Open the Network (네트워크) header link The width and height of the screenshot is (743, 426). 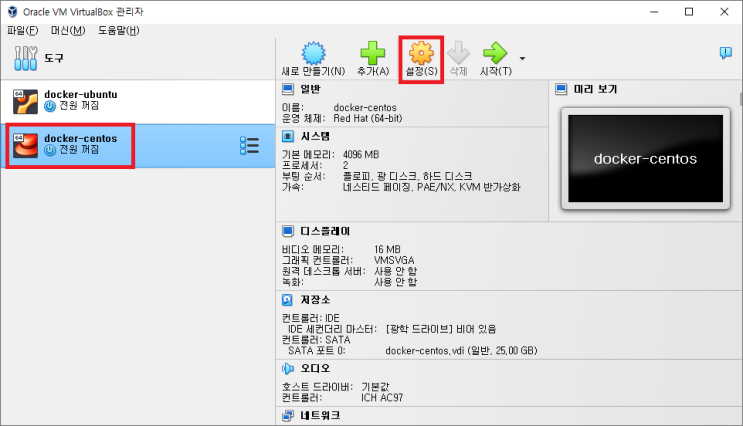(x=320, y=416)
